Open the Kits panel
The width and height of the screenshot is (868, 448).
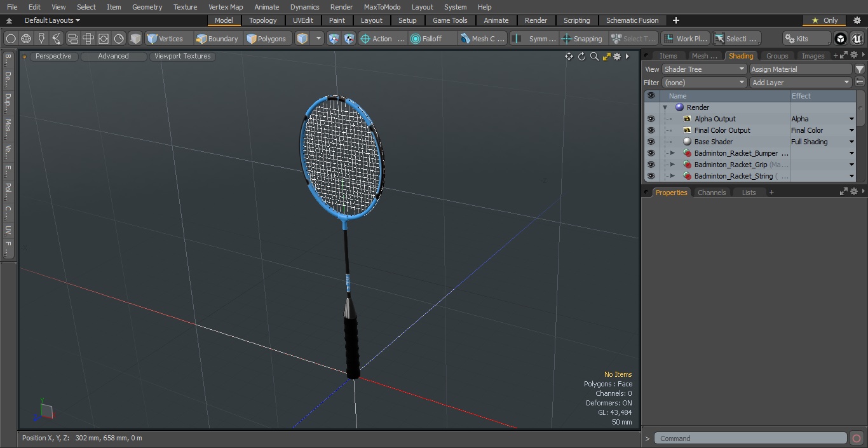[807, 39]
